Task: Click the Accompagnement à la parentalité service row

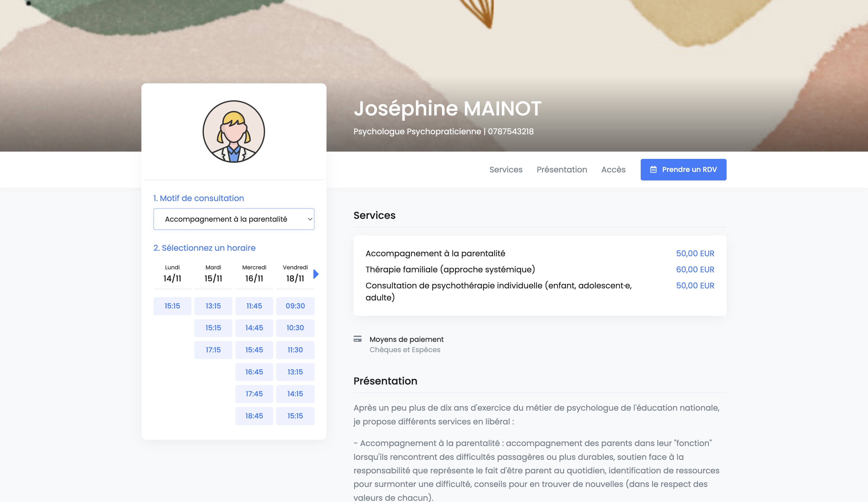Action: [x=540, y=254]
